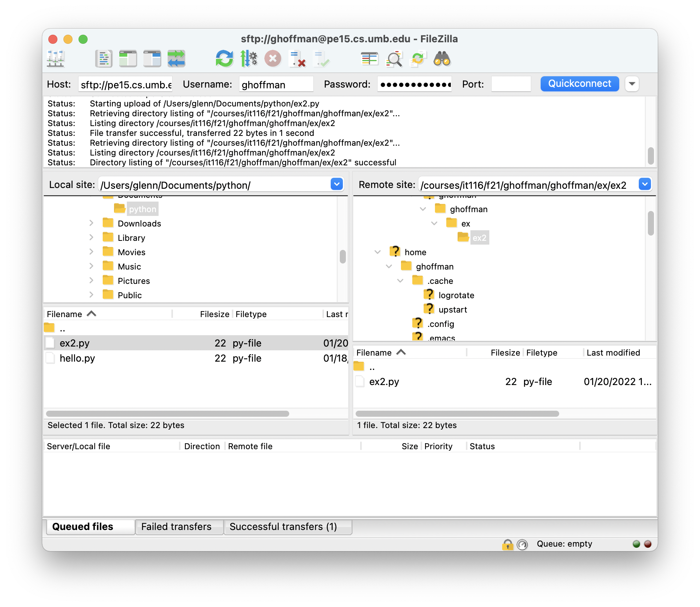This screenshot has height=607, width=700.
Task: Switch to the Failed transfers tab
Action: 179,527
